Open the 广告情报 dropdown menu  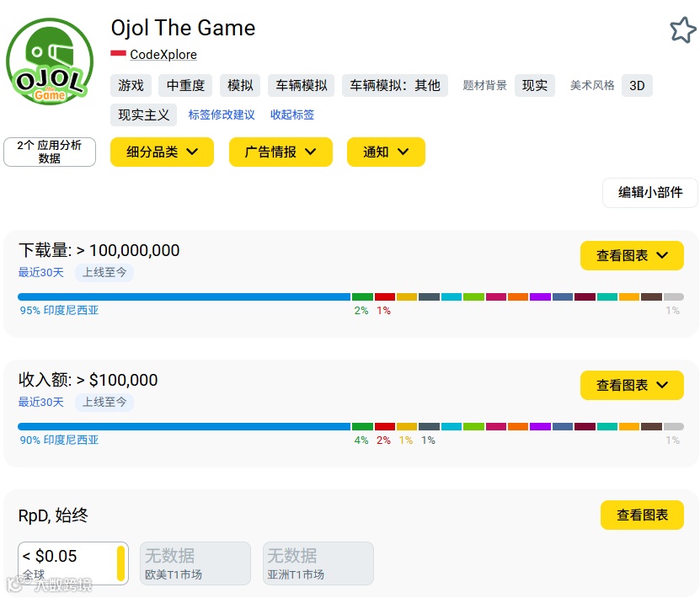pyautogui.click(x=281, y=152)
